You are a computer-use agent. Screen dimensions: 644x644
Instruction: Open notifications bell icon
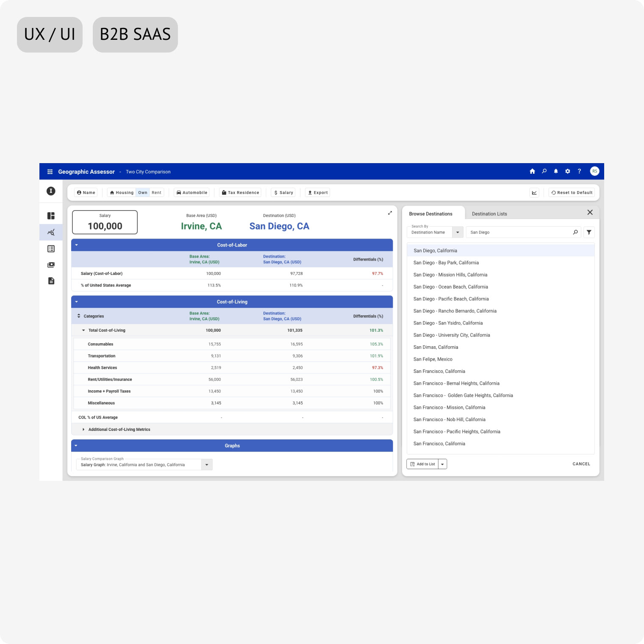556,171
